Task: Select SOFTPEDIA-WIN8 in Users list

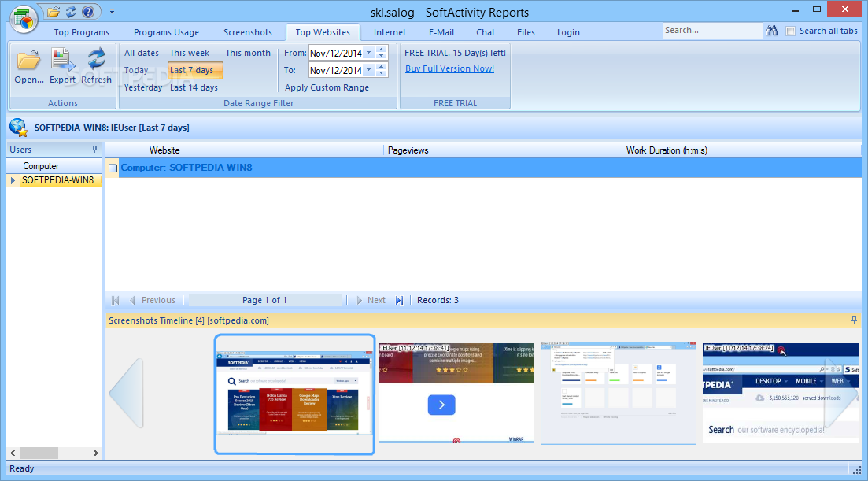Action: 57,180
